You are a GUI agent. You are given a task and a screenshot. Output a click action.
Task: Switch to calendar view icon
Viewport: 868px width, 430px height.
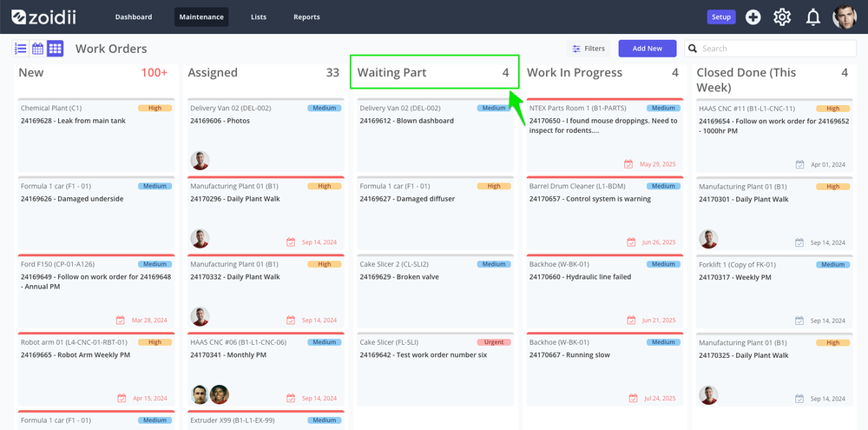(37, 49)
